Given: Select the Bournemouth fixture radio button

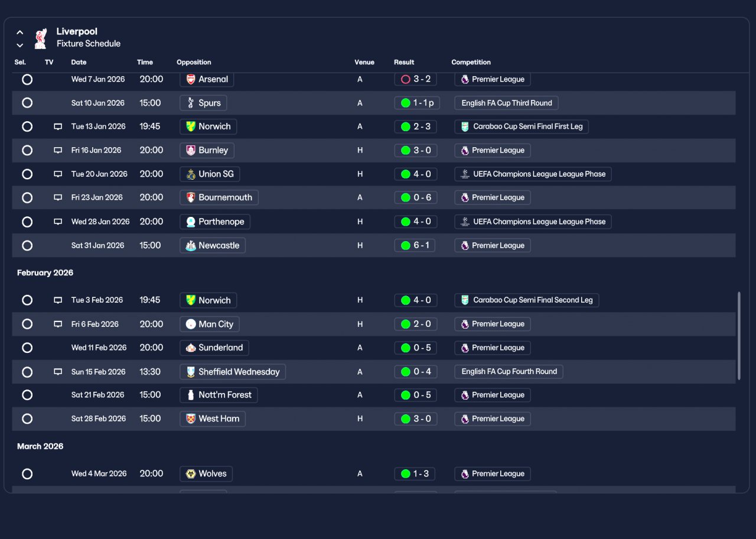Looking at the screenshot, I should tap(27, 197).
